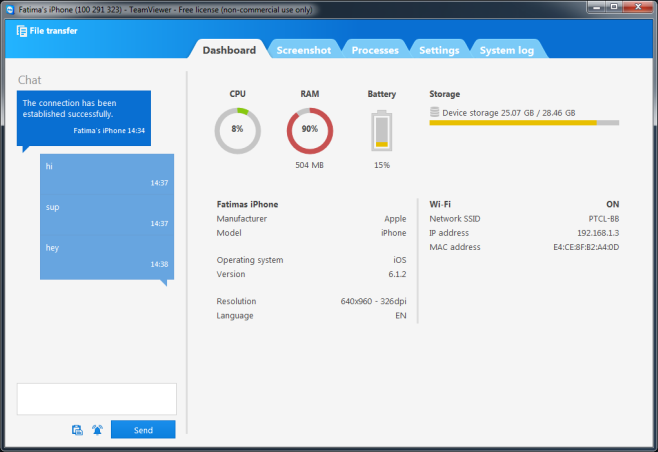Click the yellow device storage bar
The image size is (658, 452).
(x=524, y=123)
